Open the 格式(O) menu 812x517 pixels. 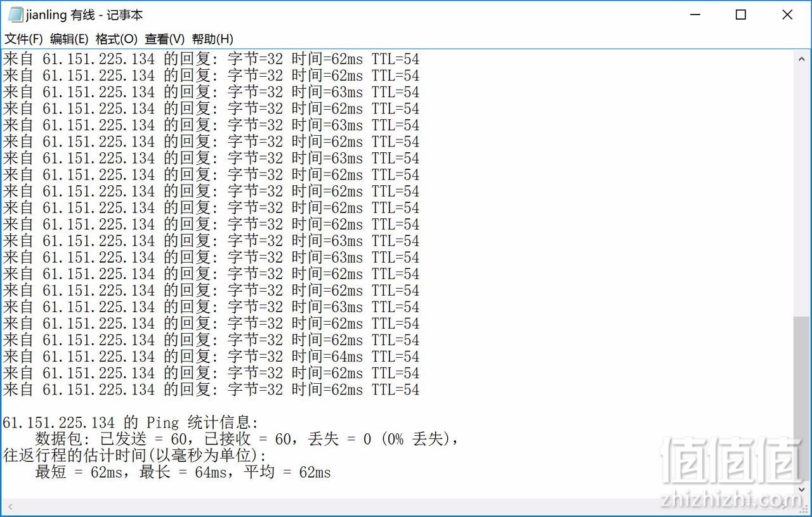tap(116, 39)
